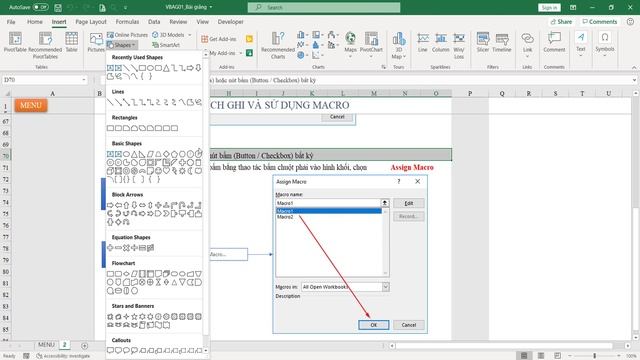Screen dimensions: 640x360
Task: Insert a PivotTable
Action: (15, 42)
